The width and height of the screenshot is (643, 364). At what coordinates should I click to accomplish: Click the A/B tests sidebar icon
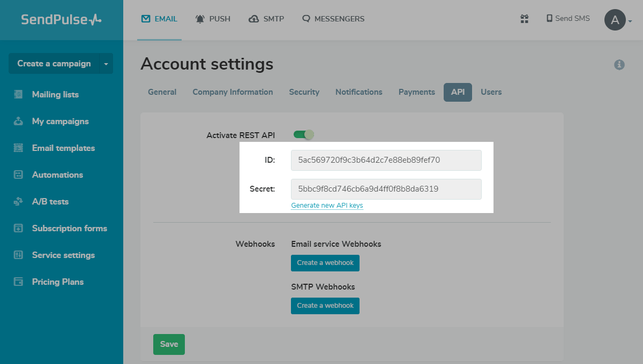click(18, 201)
